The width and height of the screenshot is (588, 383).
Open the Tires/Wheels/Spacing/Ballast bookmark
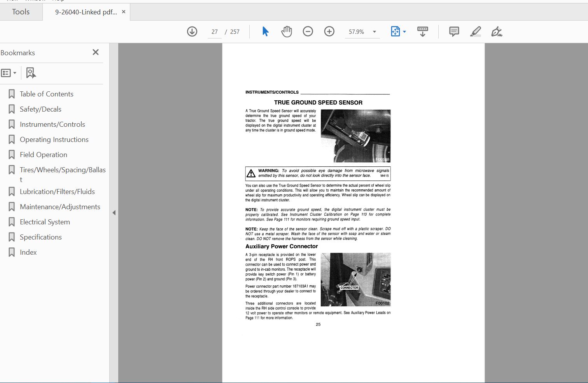point(63,175)
